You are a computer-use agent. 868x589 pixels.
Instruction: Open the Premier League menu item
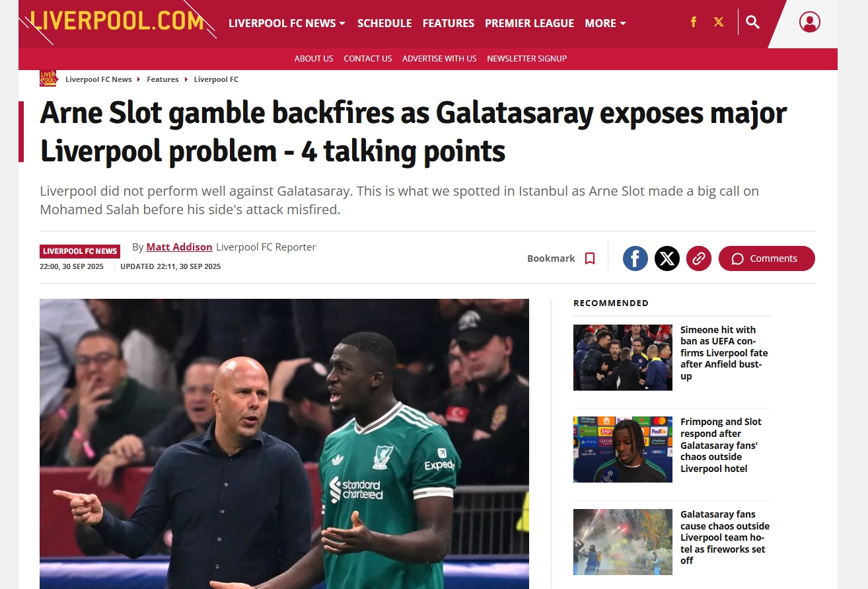click(529, 23)
